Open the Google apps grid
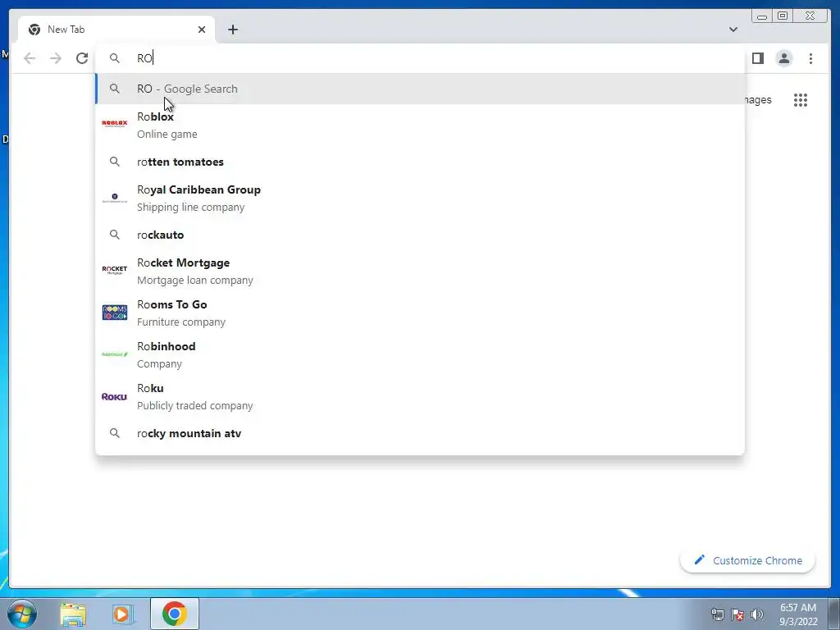Image resolution: width=840 pixels, height=630 pixels. coord(801,99)
